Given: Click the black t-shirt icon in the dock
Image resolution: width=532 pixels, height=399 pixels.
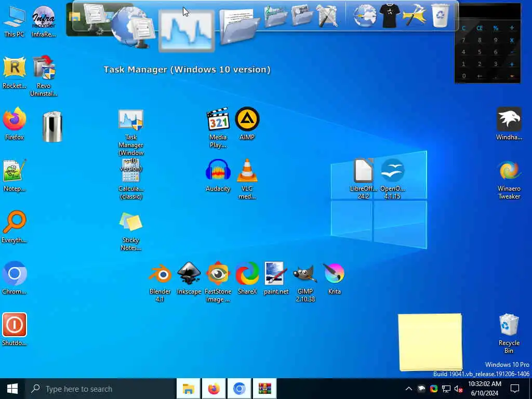Looking at the screenshot, I should pyautogui.click(x=389, y=16).
